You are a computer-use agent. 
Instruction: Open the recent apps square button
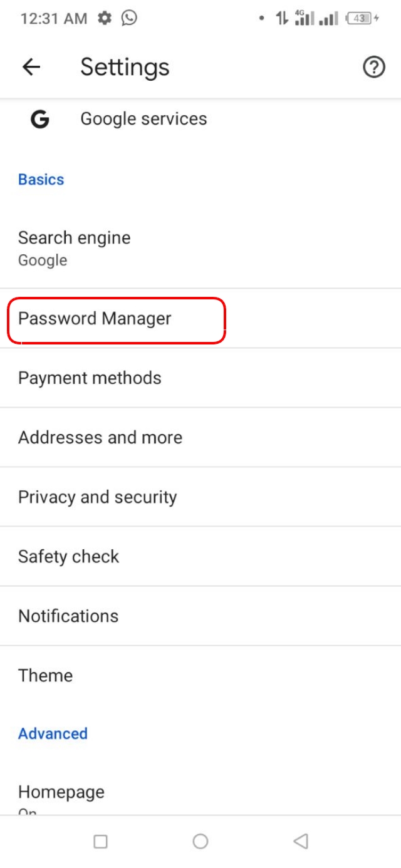point(100,842)
